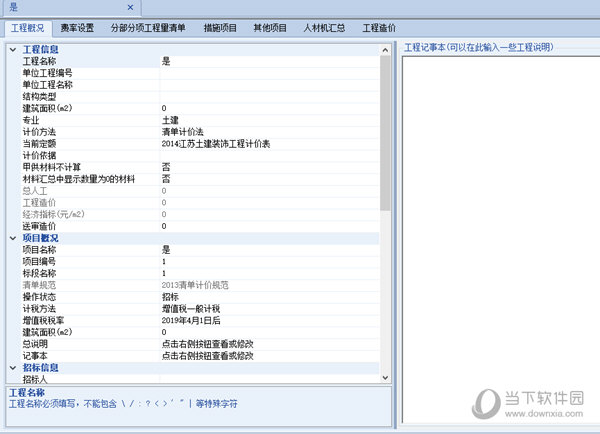Toggle 甲供材料不计算 value 否

269,167
